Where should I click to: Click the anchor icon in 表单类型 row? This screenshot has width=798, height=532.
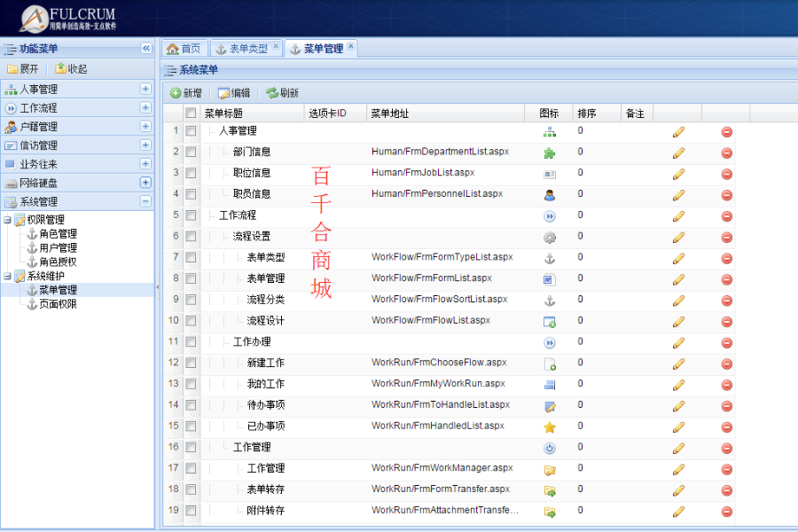[550, 259]
